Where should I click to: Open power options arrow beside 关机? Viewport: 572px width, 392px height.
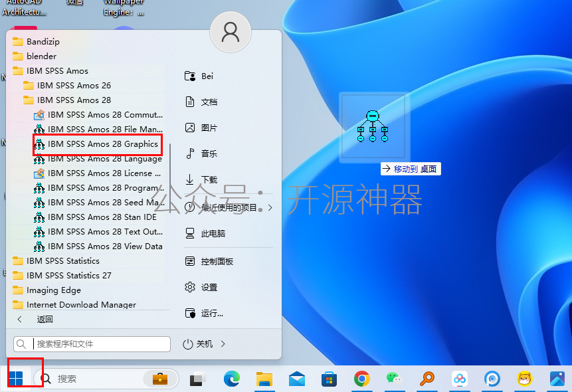[223, 343]
